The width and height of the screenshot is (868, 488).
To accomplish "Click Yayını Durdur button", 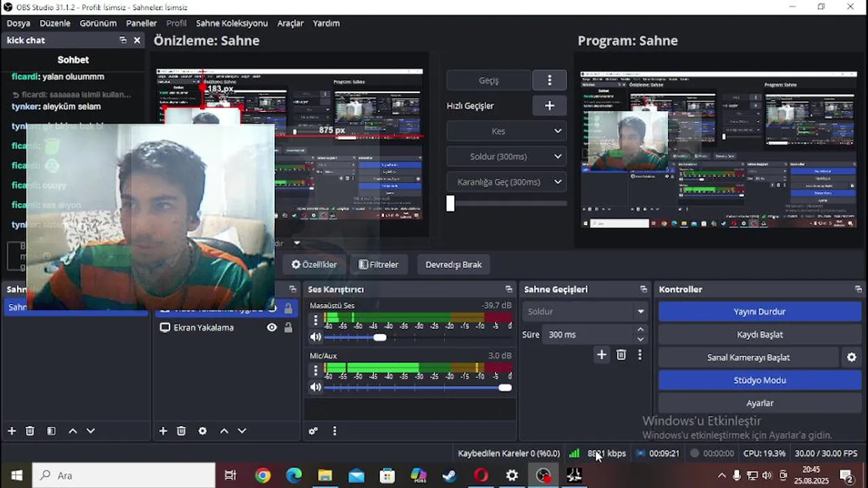I will point(759,312).
